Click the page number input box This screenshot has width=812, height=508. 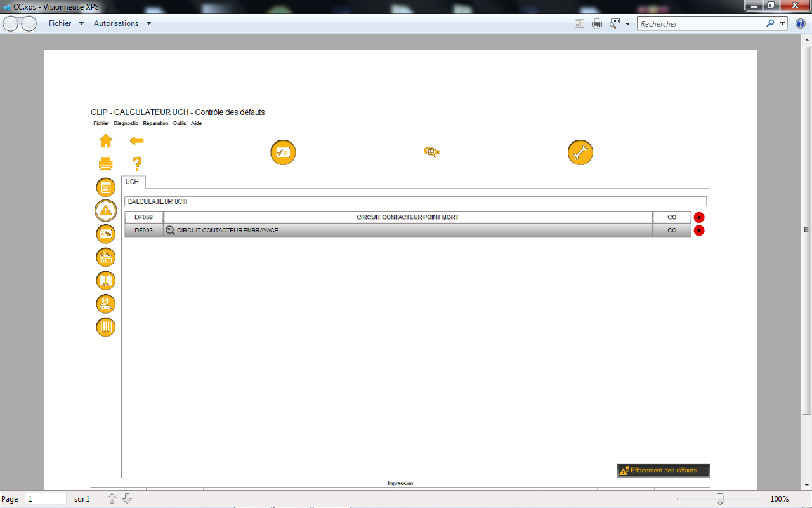pos(46,499)
